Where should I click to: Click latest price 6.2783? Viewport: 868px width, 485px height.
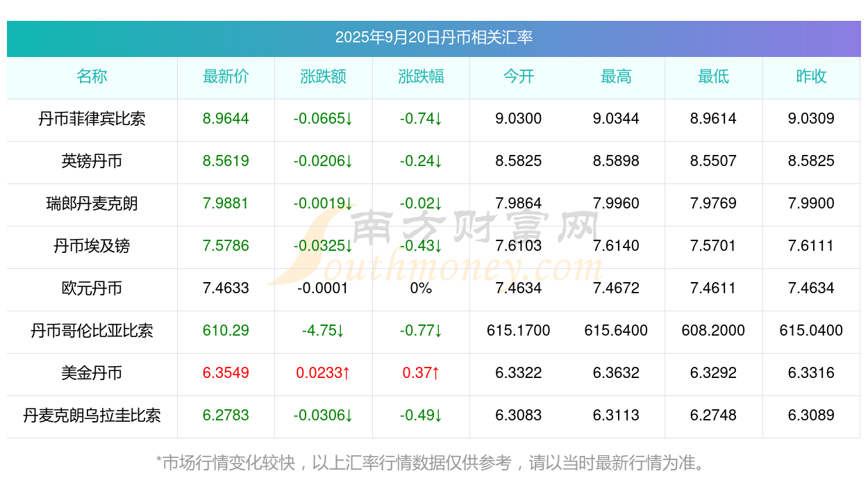(226, 416)
